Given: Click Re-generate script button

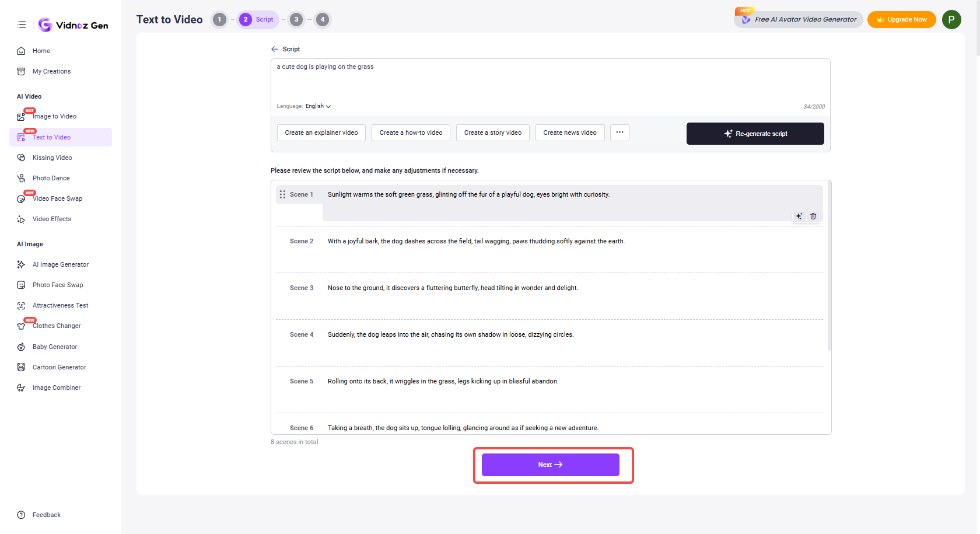Looking at the screenshot, I should click(755, 134).
